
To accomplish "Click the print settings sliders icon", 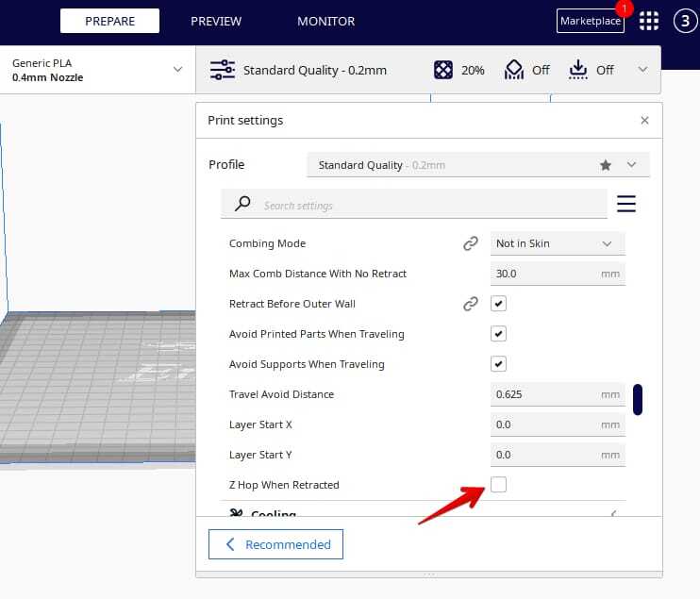I will pyautogui.click(x=223, y=70).
